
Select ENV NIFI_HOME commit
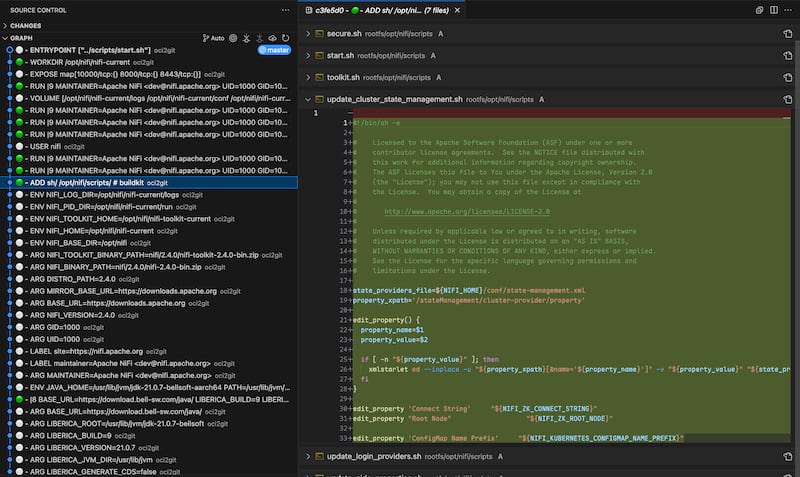[148, 231]
